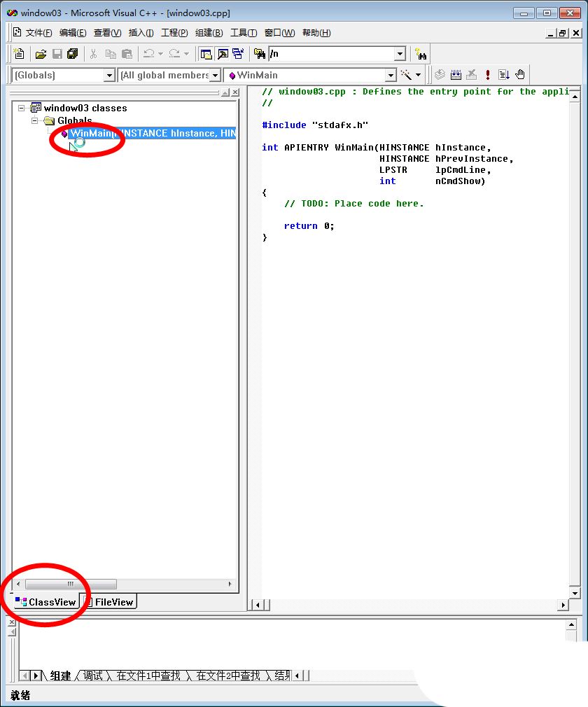The height and width of the screenshot is (707, 588).
Task: Click the Open file folder icon
Action: [41, 54]
